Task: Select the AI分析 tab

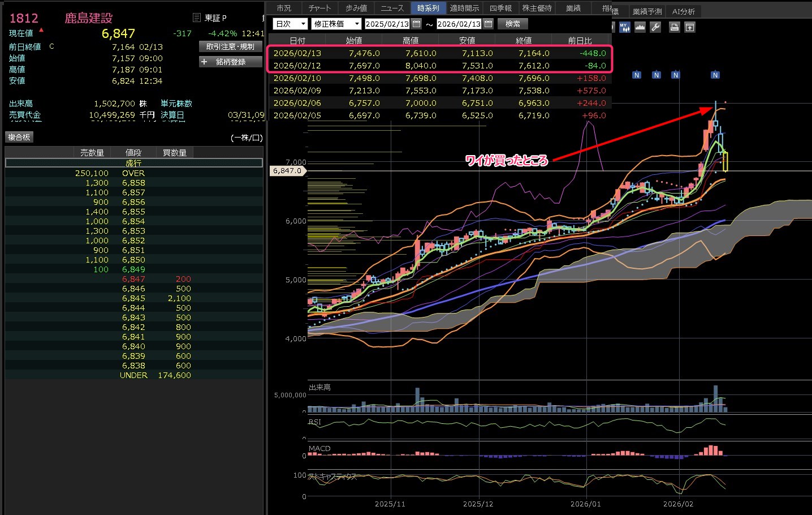Action: 683,11
